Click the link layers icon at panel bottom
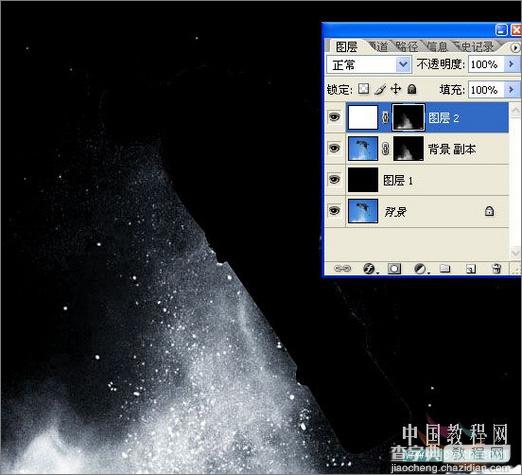 pos(342,268)
